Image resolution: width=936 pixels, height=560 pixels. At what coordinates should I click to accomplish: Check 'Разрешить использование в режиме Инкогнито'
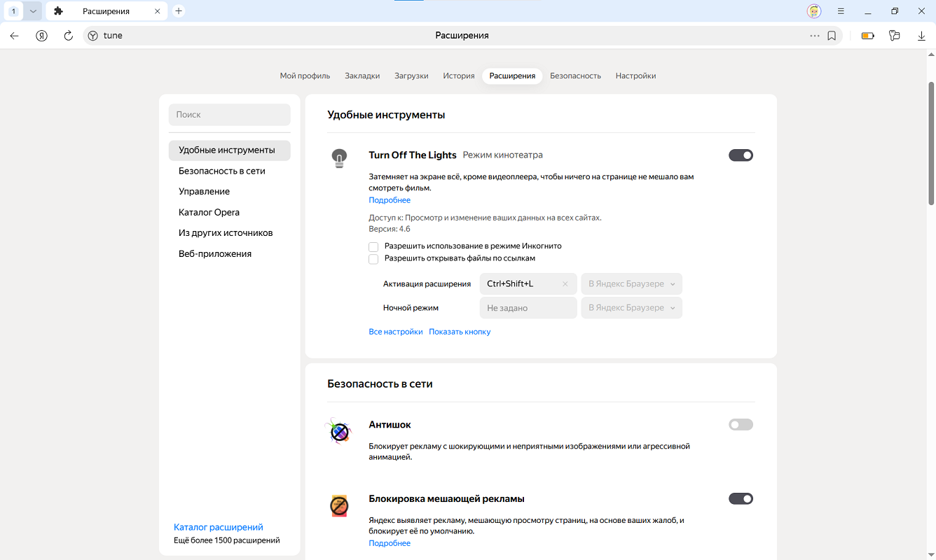[x=373, y=247]
